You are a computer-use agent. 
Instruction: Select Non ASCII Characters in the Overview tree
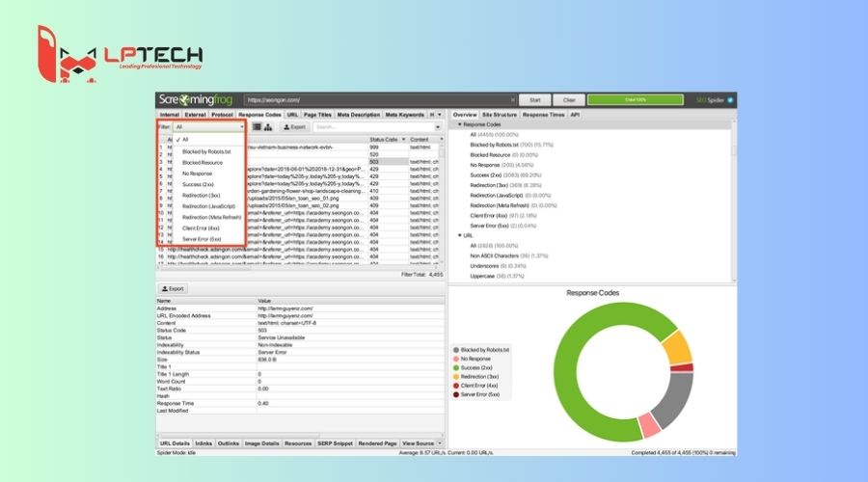[508, 256]
